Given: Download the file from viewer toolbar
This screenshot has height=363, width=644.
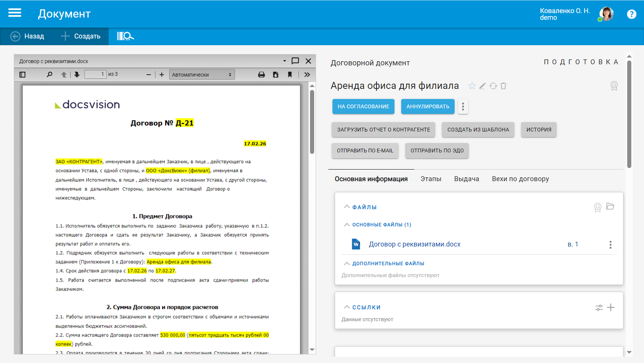Looking at the screenshot, I should pos(276,75).
